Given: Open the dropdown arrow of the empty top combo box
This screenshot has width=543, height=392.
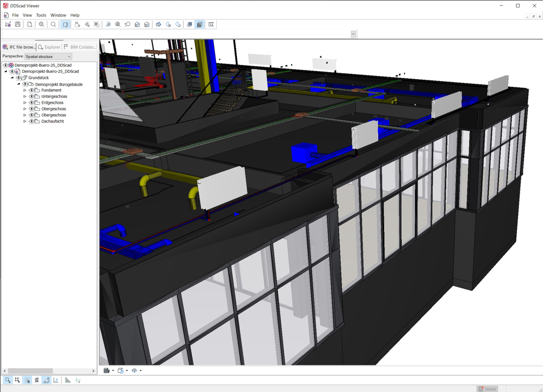Looking at the screenshot, I should click(x=353, y=34).
